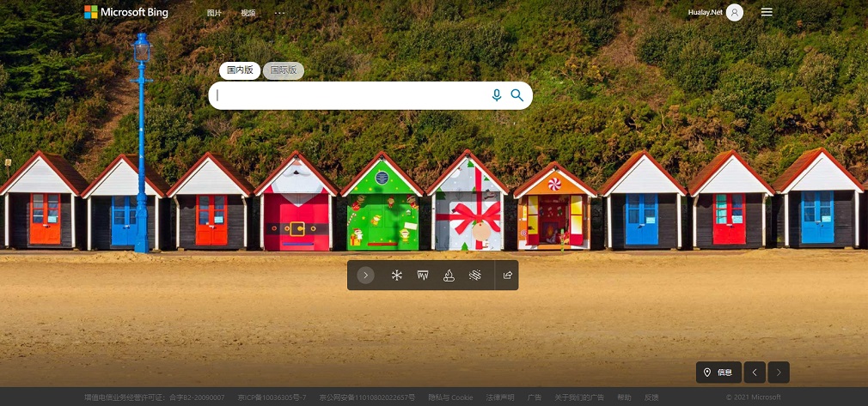Expand the more options ellipsis menu
The image size is (868, 406).
279,13
